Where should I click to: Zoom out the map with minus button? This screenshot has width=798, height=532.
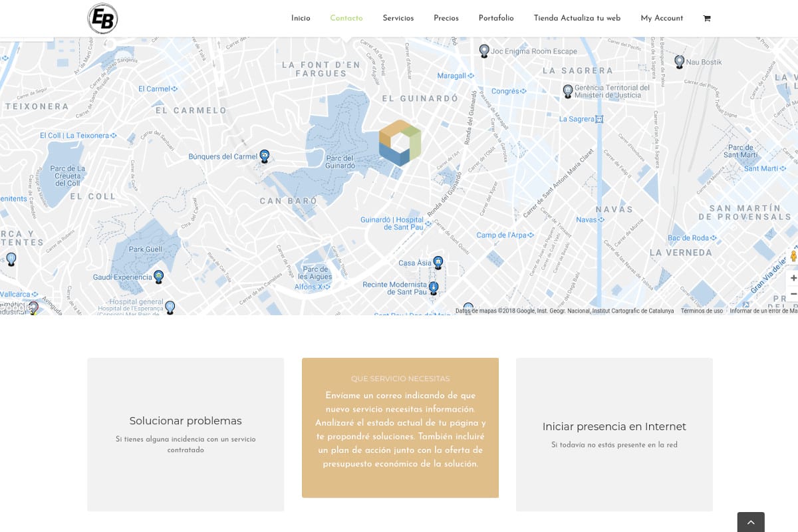click(793, 293)
